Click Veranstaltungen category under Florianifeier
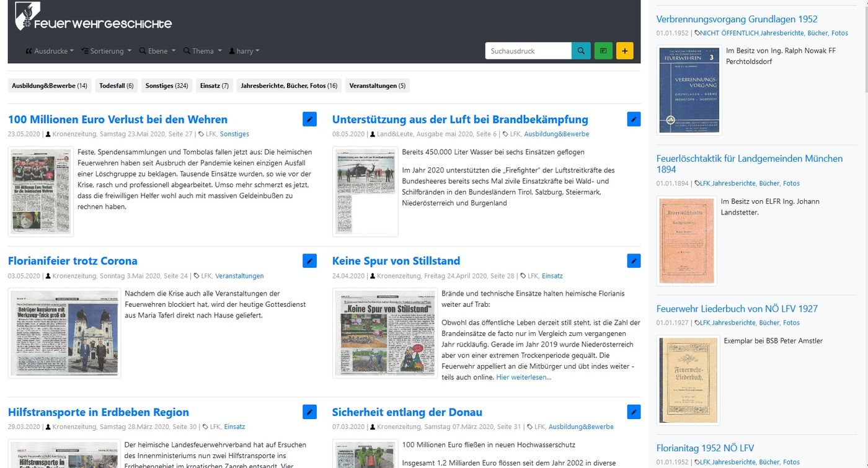The width and height of the screenshot is (868, 468). click(239, 276)
